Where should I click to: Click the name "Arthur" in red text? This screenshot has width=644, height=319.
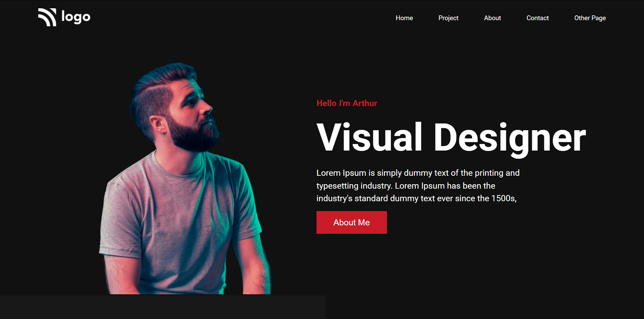point(364,103)
